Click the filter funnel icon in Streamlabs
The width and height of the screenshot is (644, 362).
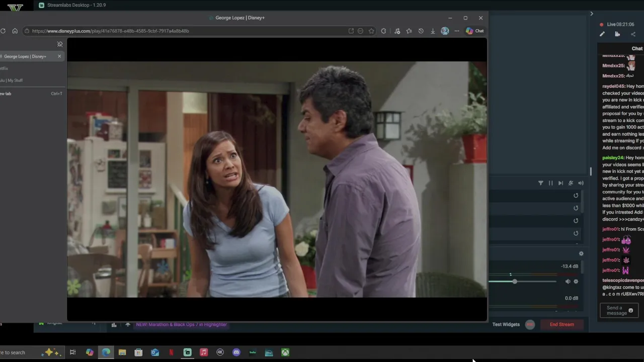click(x=541, y=183)
